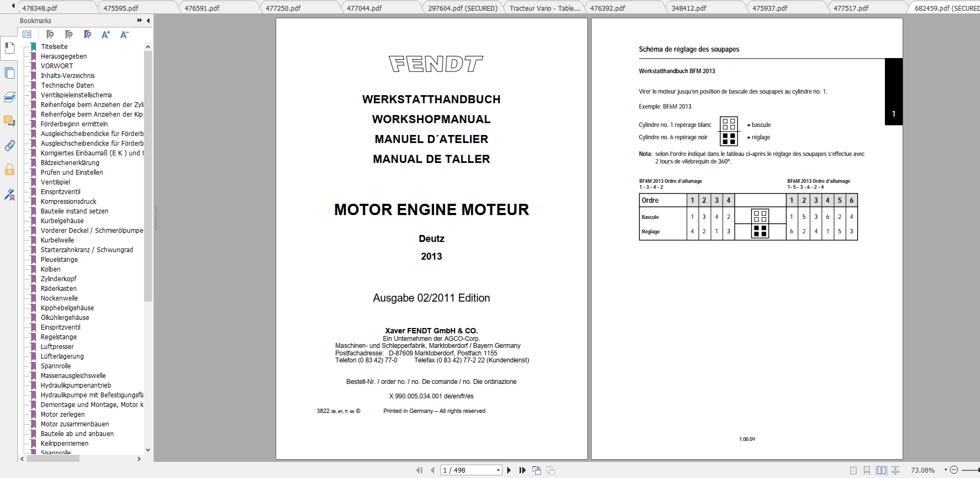Open the Motor zerlegen bookmark
This screenshot has width=980, height=478.
(63, 415)
